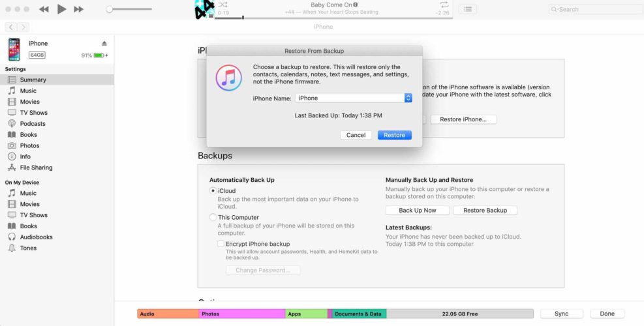
Task: Click the iTunes logo in dialog
Action: 229,78
